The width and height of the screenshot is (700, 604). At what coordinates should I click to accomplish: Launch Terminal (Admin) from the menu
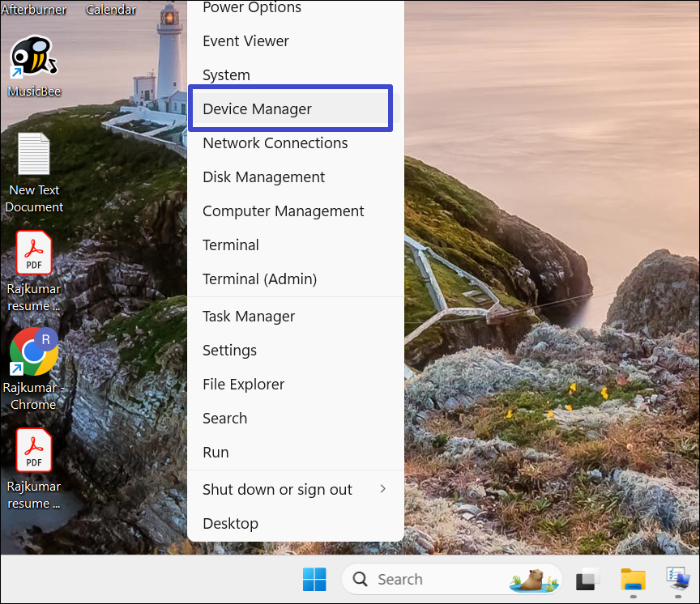pyautogui.click(x=259, y=279)
